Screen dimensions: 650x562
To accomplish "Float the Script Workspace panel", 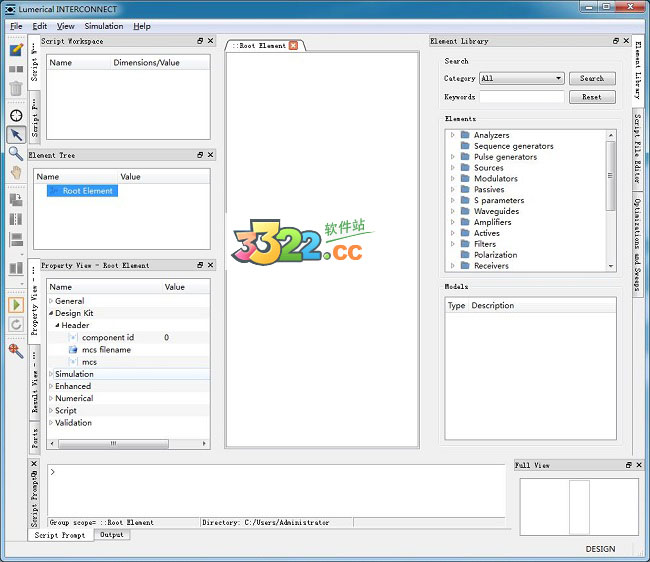I will point(200,41).
